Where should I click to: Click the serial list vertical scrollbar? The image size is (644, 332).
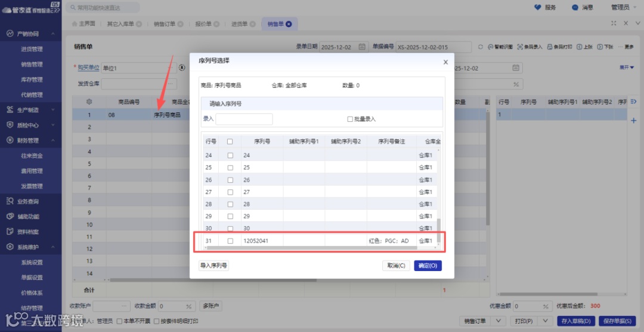[438, 231]
